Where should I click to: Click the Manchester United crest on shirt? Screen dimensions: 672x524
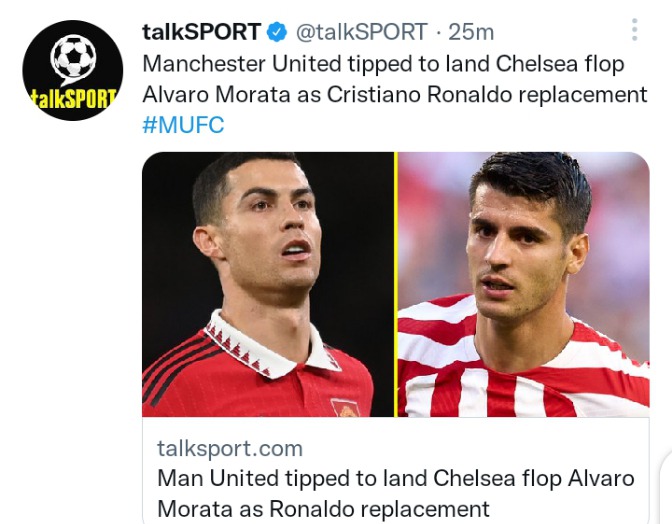345,407
